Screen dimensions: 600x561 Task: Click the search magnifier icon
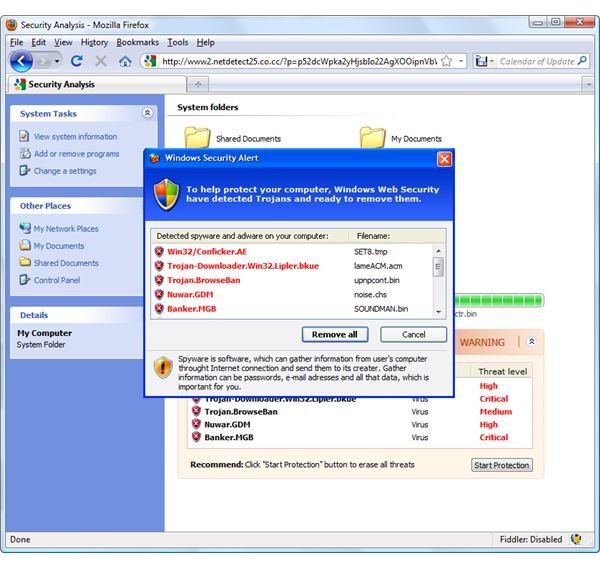click(582, 60)
